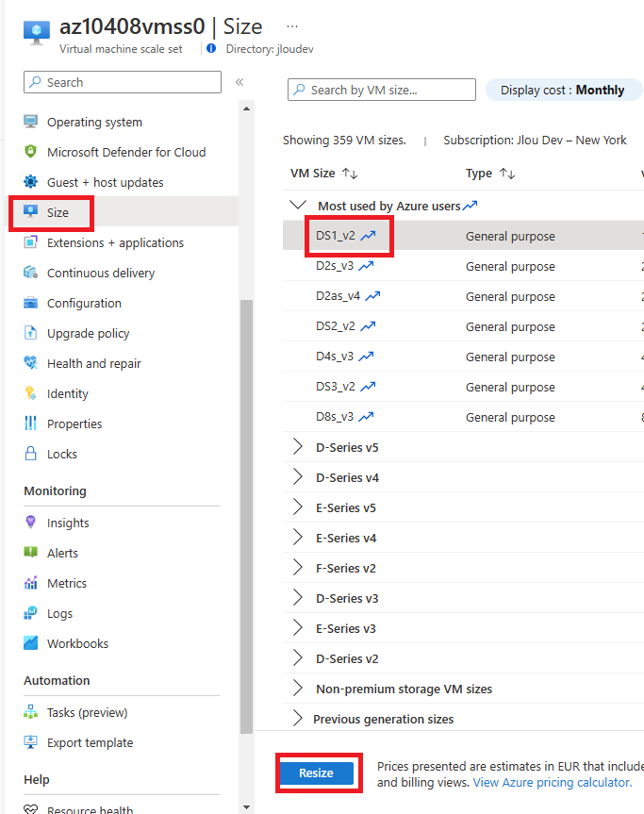Expand the D-Series v2 group
The image size is (644, 814).
pos(297,657)
